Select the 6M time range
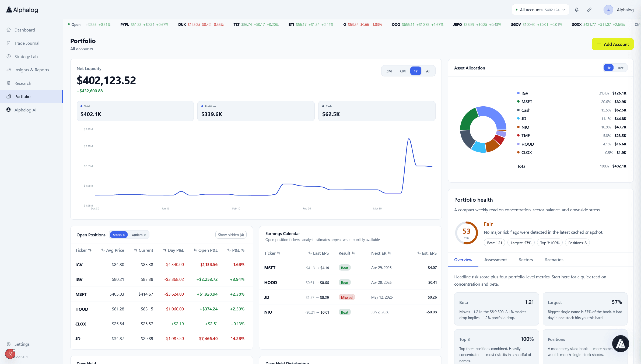 pos(403,71)
